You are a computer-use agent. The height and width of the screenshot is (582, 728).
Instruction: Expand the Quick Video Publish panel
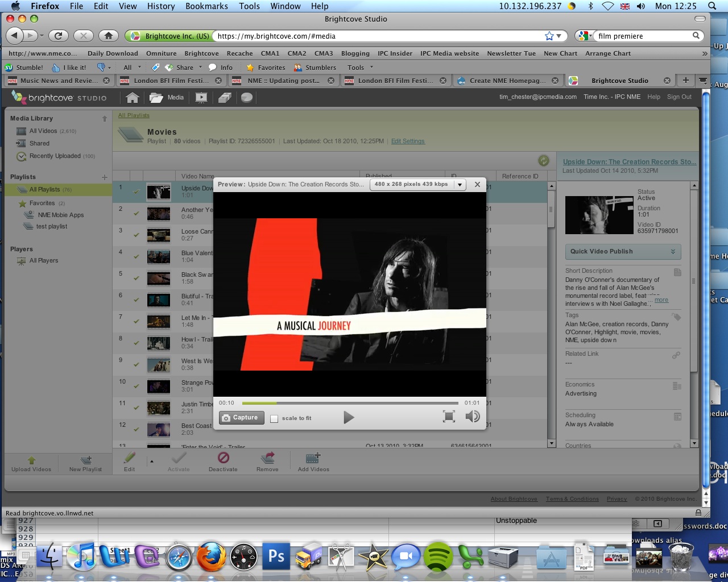pos(623,252)
